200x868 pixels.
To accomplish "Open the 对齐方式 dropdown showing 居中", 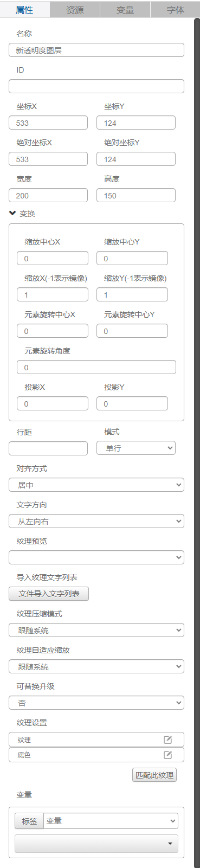I will coord(96,485).
